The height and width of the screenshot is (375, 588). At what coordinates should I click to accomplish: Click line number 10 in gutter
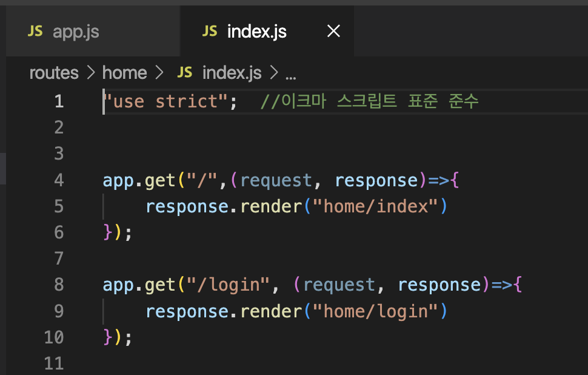click(x=54, y=337)
